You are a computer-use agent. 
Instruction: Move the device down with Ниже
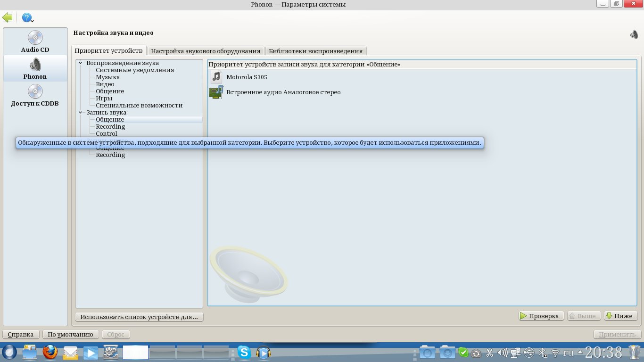tap(620, 316)
